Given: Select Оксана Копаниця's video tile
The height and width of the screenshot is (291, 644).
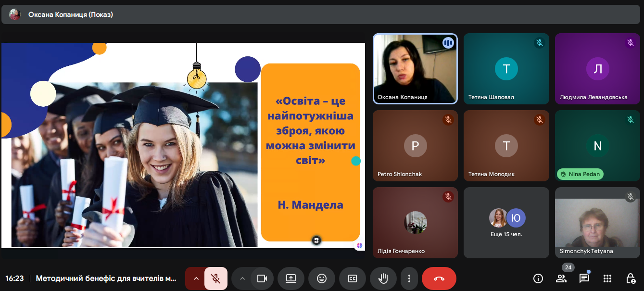Looking at the screenshot, I should [x=415, y=68].
